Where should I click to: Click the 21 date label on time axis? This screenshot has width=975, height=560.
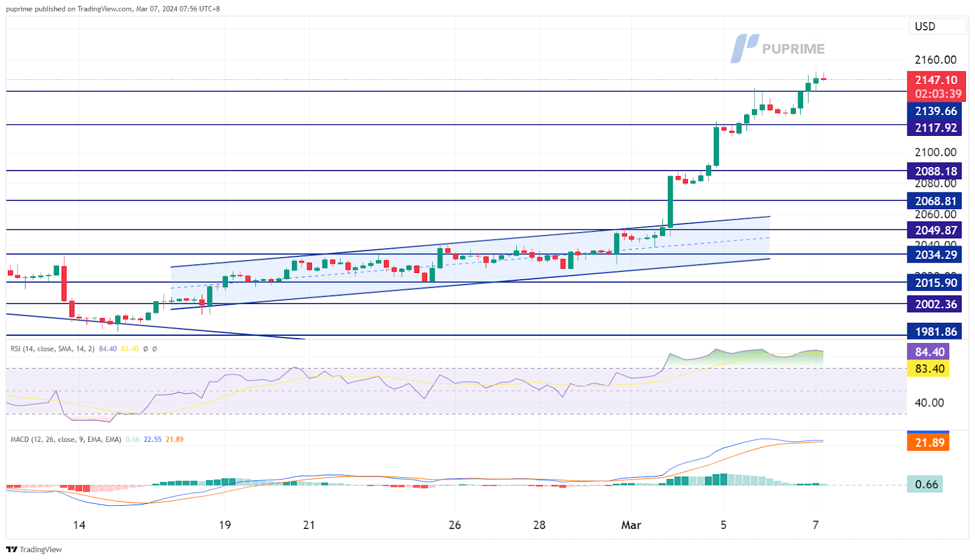309,525
